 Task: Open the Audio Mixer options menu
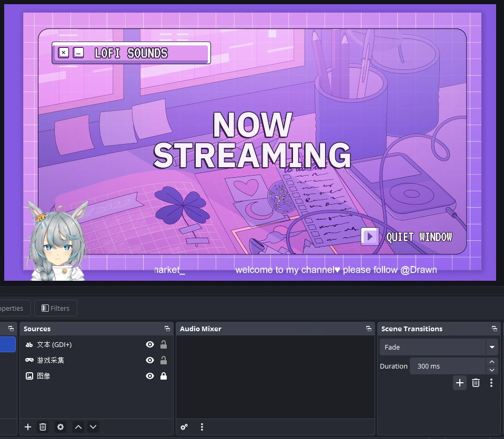(x=202, y=427)
